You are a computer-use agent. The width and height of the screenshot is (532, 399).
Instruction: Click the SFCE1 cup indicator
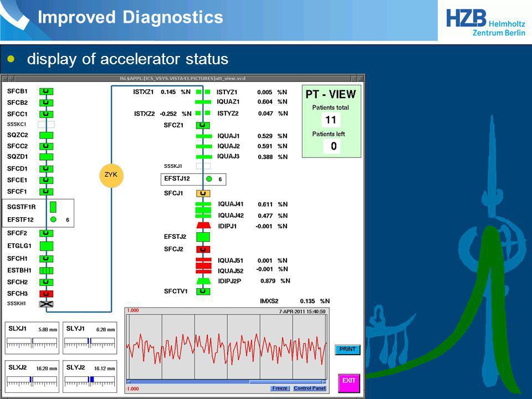46,180
